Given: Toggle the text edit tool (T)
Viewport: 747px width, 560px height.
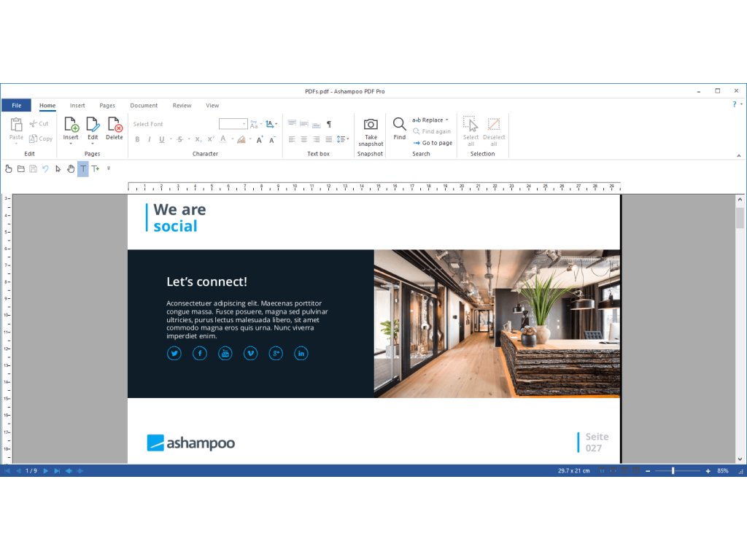Looking at the screenshot, I should (83, 169).
